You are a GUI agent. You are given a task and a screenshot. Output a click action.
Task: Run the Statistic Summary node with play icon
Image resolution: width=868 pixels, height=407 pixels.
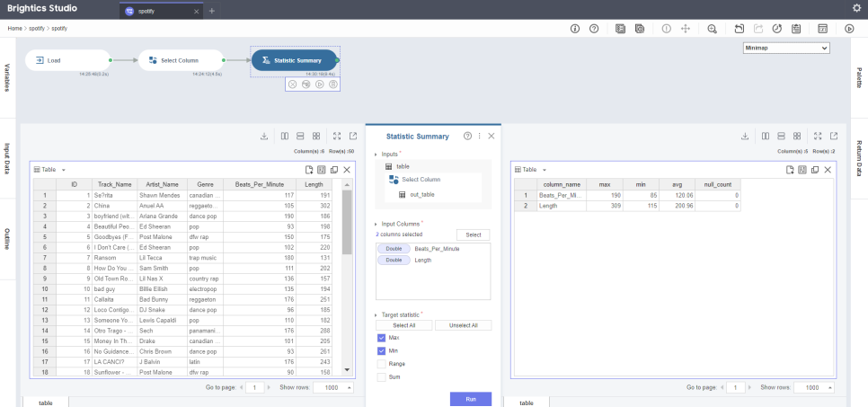[319, 84]
